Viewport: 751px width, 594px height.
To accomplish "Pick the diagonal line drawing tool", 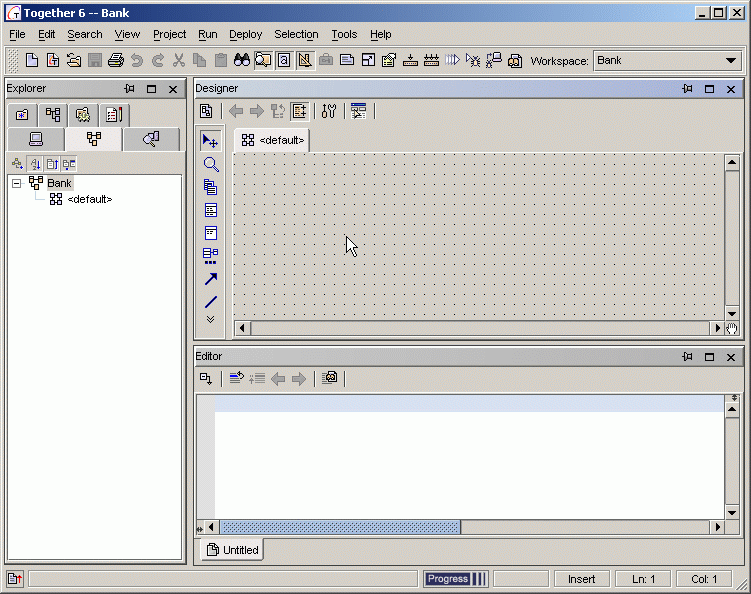I will pyautogui.click(x=210, y=302).
